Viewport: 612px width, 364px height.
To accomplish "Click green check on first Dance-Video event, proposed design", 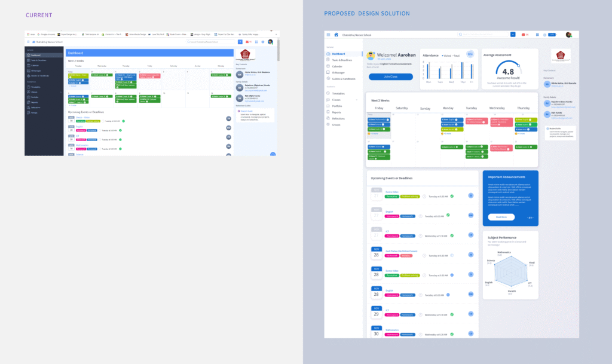I will [452, 196].
